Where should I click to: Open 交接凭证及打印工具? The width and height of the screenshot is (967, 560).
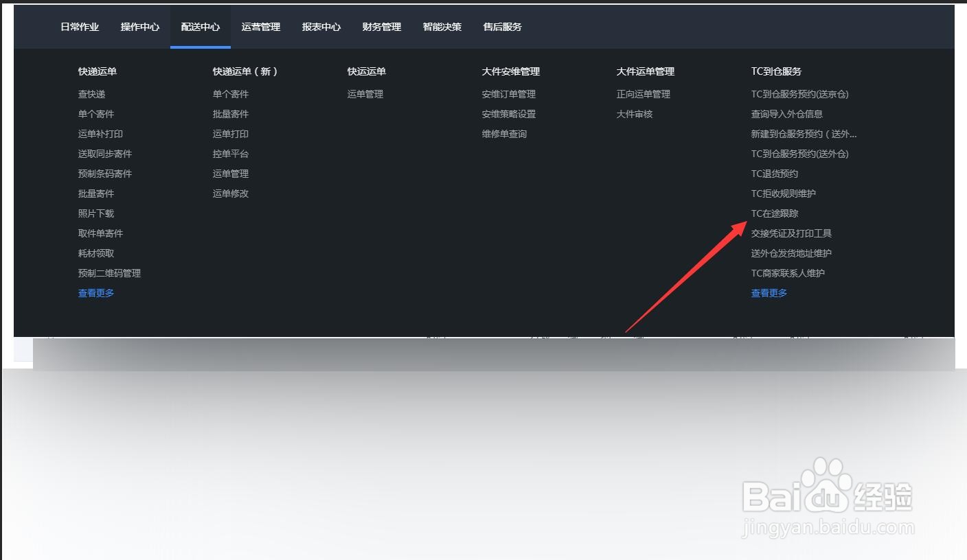click(x=791, y=233)
